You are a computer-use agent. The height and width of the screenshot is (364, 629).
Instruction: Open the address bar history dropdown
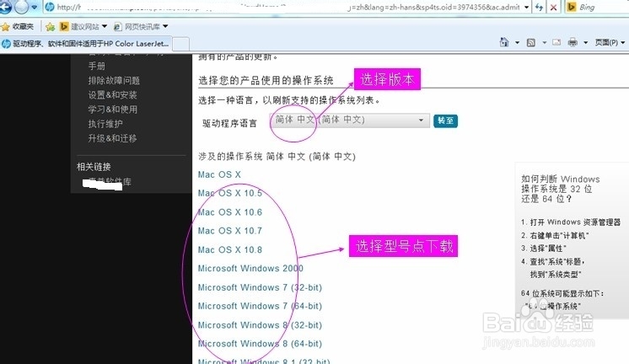coord(526,8)
